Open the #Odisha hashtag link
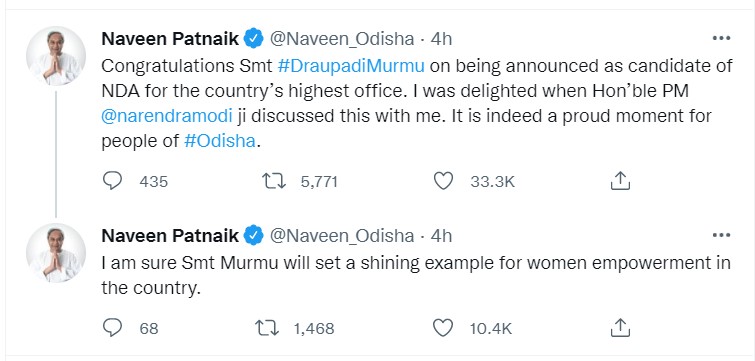 220,142
